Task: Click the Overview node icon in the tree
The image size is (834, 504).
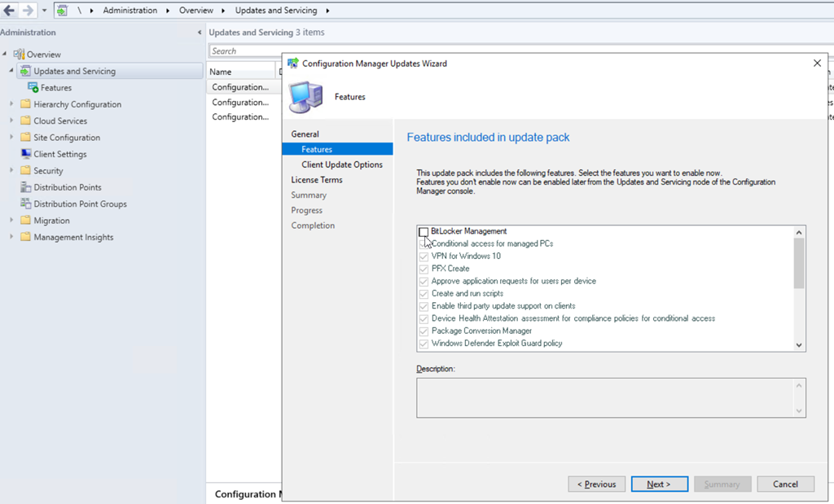Action: 20,55
